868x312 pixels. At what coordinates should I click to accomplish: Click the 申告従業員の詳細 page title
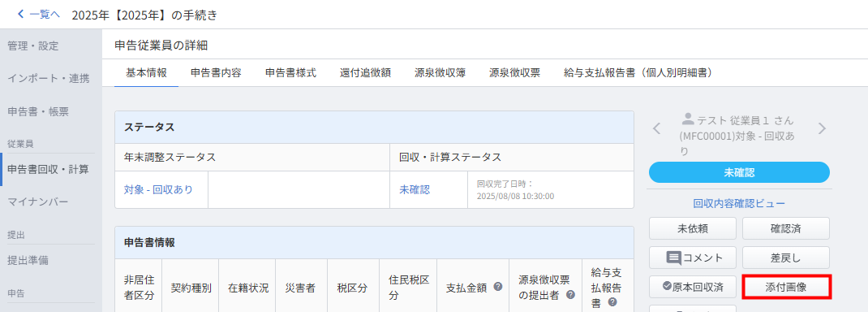[161, 45]
